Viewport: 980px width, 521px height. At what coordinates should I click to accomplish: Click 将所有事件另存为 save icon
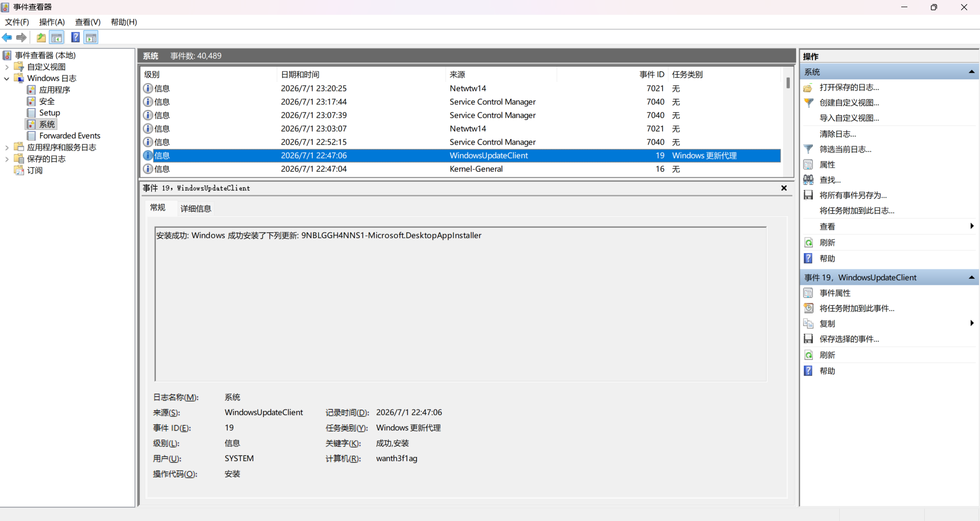tap(808, 195)
